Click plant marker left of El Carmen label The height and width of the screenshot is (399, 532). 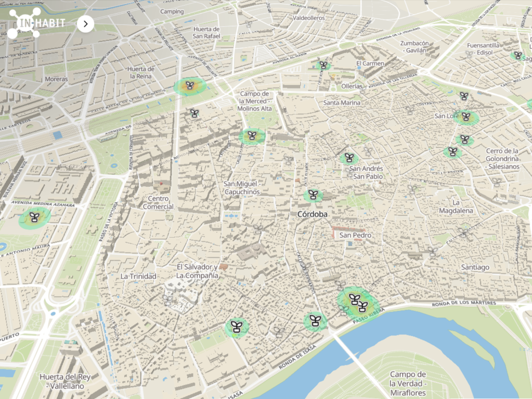point(323,65)
